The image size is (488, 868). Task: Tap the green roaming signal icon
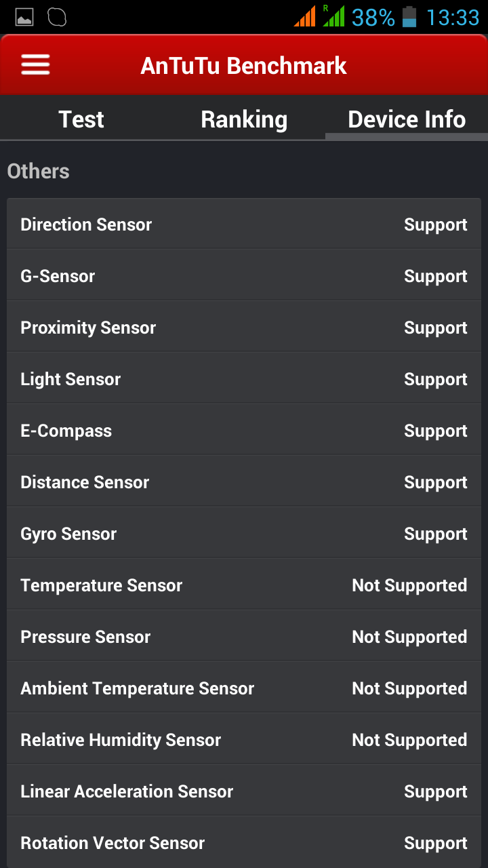tap(333, 16)
